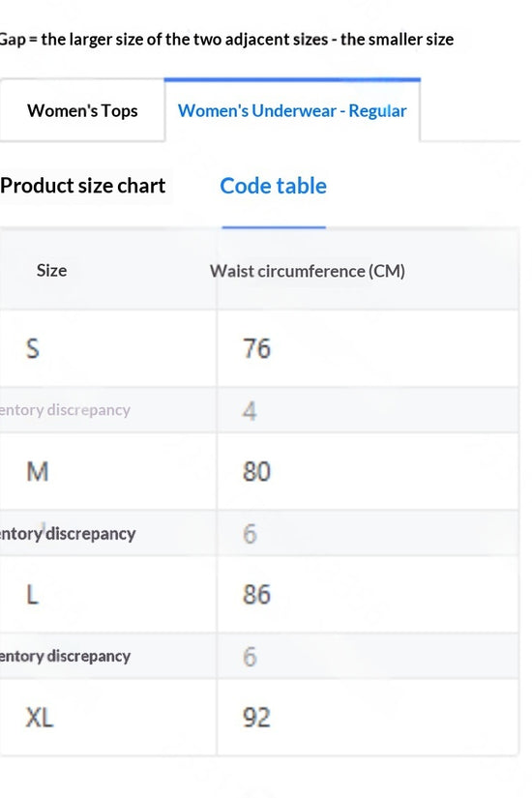Select the XL size row
The height and width of the screenshot is (798, 532).
click(x=259, y=717)
